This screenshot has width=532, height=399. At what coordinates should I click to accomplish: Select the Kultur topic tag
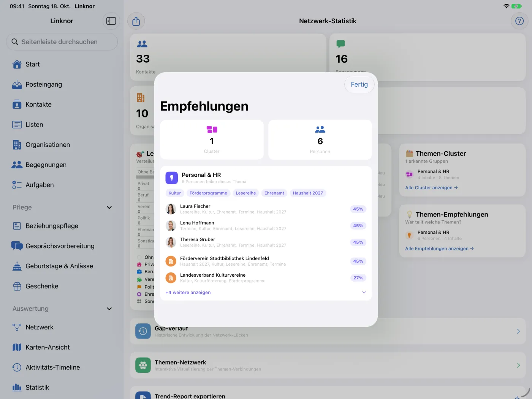175,193
